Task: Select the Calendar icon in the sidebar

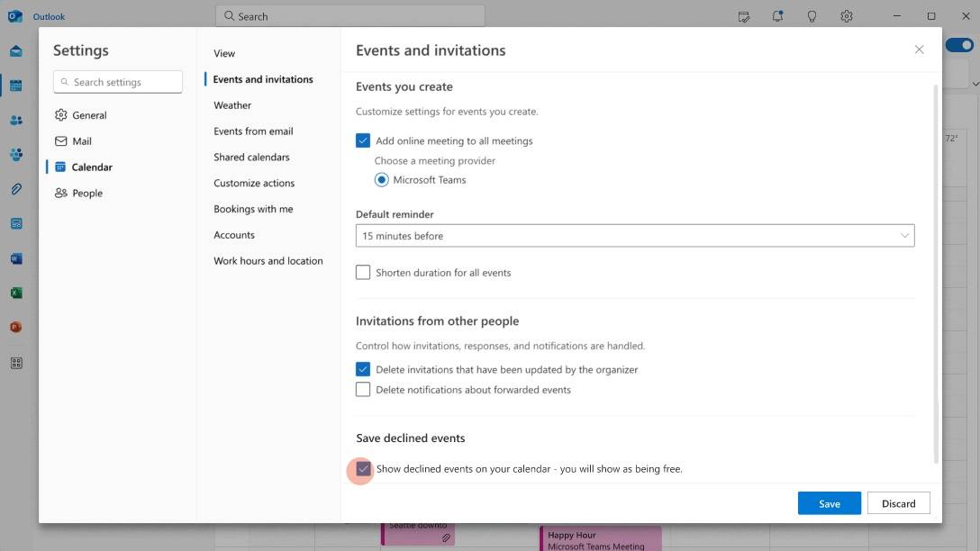Action: pos(16,85)
